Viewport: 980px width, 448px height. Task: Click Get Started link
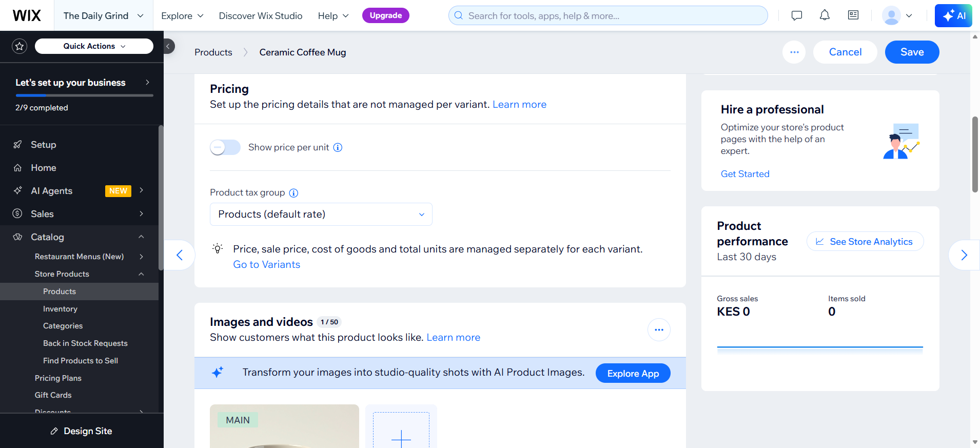745,174
